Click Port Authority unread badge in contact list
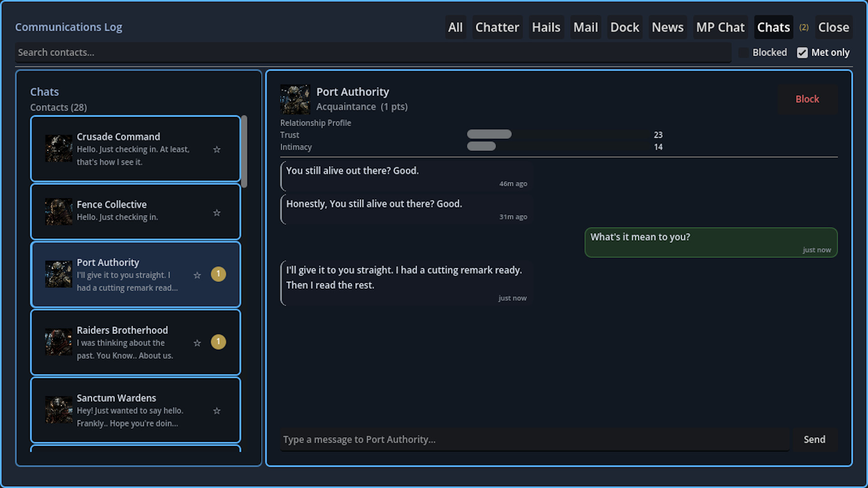This screenshot has height=488, width=868. point(218,274)
